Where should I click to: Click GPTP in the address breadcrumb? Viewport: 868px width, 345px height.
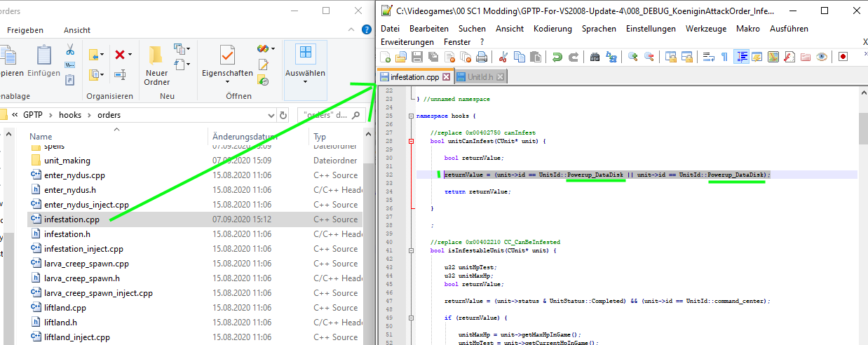click(x=33, y=115)
